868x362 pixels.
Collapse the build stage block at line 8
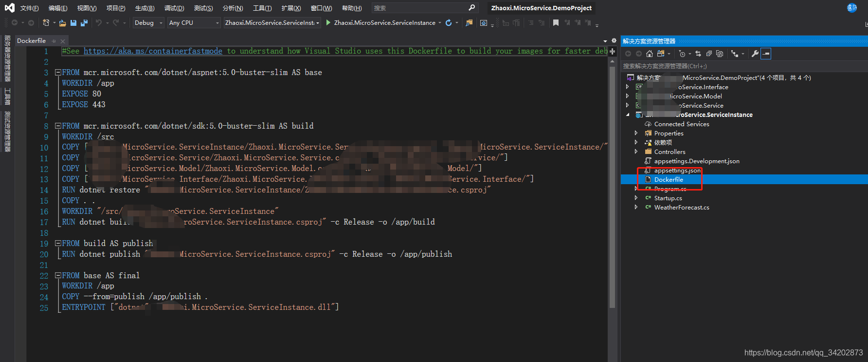pyautogui.click(x=58, y=126)
